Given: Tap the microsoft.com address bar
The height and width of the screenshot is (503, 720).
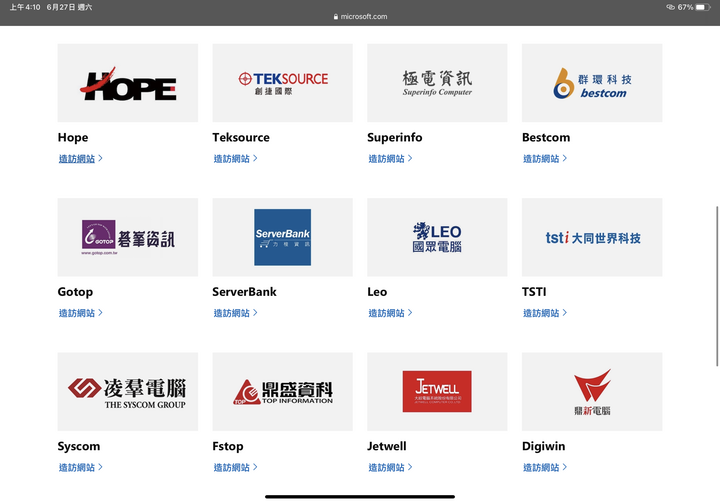Looking at the screenshot, I should 360,17.
